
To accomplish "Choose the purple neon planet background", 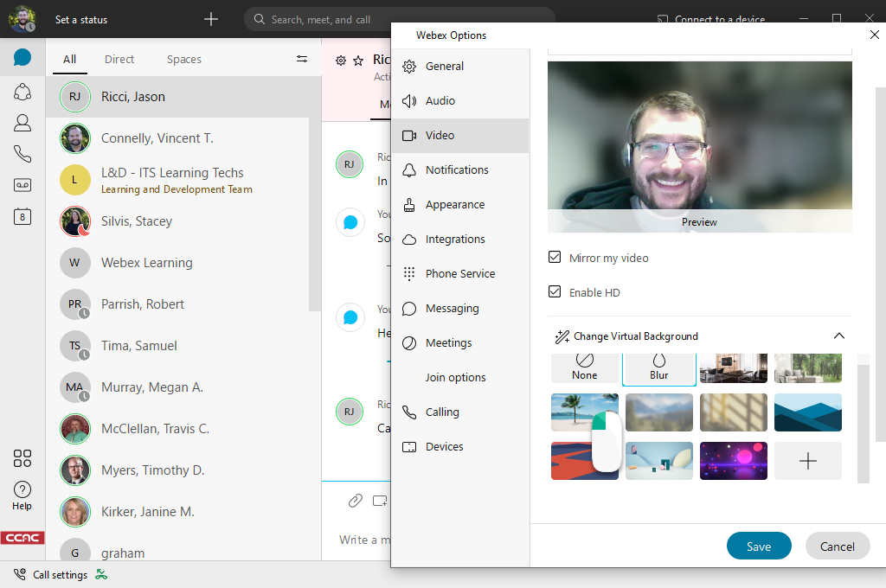I will point(734,461).
